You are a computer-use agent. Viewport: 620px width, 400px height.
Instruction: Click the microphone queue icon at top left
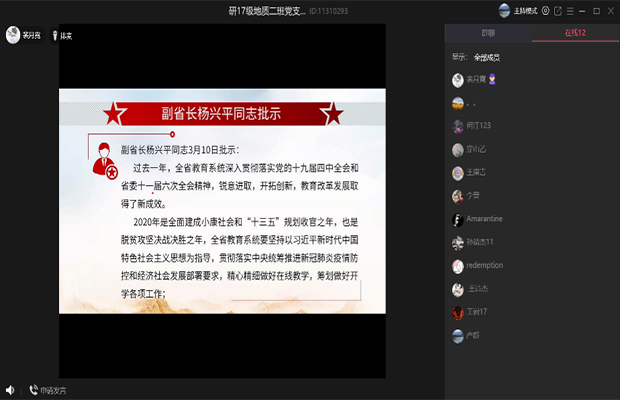pyautogui.click(x=54, y=35)
